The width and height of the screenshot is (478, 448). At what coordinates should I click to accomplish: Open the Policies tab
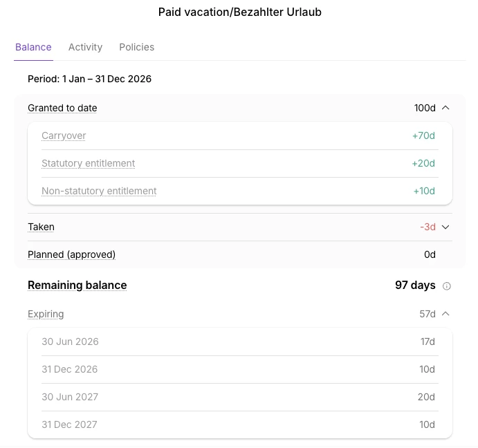pos(136,47)
